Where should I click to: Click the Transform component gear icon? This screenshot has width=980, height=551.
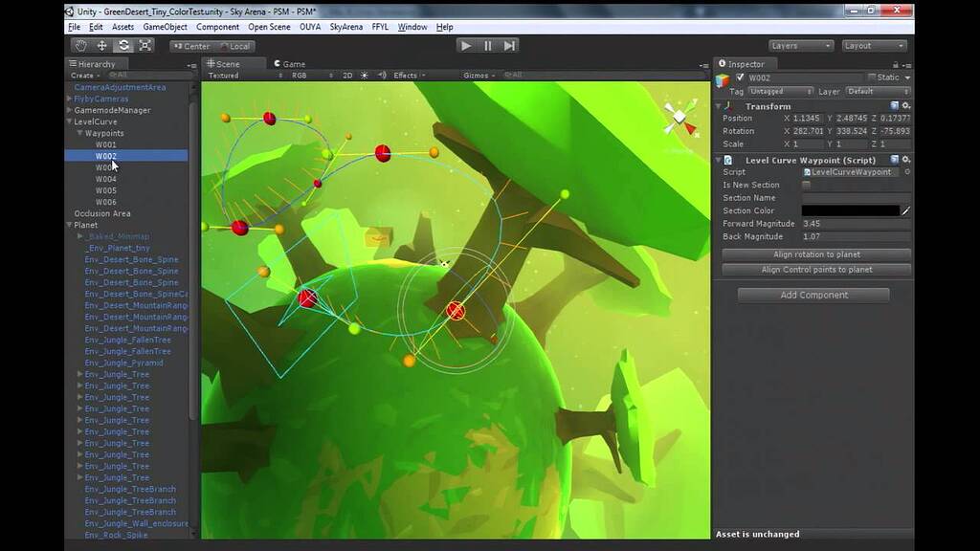pos(905,105)
